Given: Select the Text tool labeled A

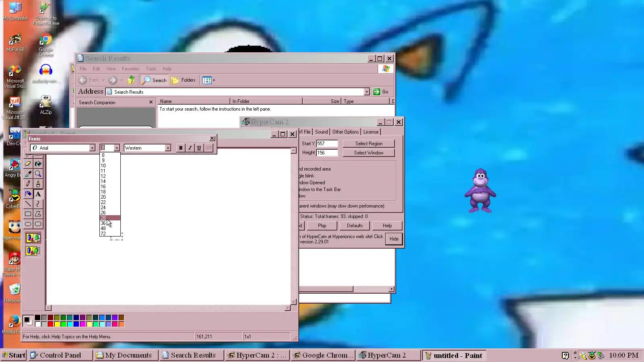Looking at the screenshot, I should pyautogui.click(x=38, y=194).
